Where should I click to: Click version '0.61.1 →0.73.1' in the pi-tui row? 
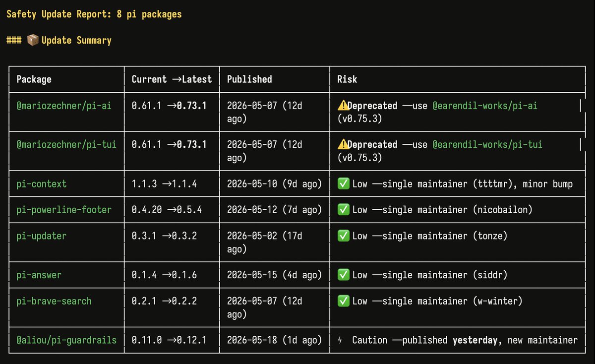[x=169, y=144]
